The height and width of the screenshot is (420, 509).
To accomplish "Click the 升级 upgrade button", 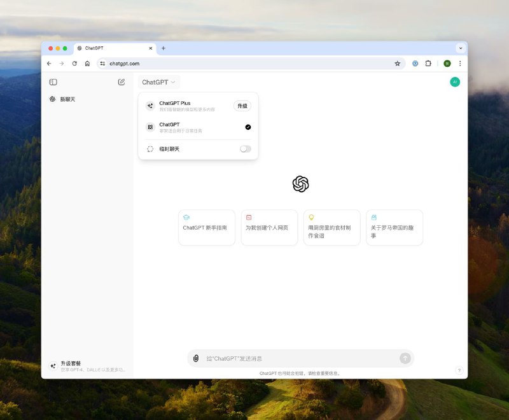I will click(x=242, y=106).
